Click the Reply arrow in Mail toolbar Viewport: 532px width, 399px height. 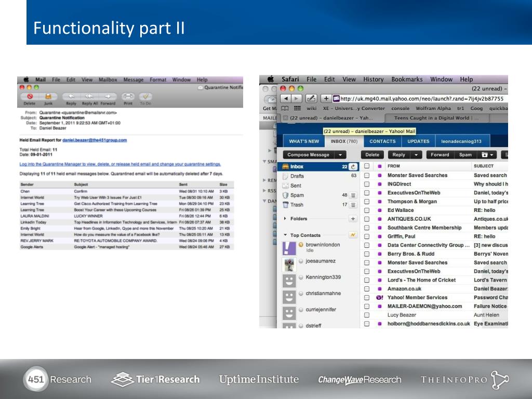pos(71,96)
